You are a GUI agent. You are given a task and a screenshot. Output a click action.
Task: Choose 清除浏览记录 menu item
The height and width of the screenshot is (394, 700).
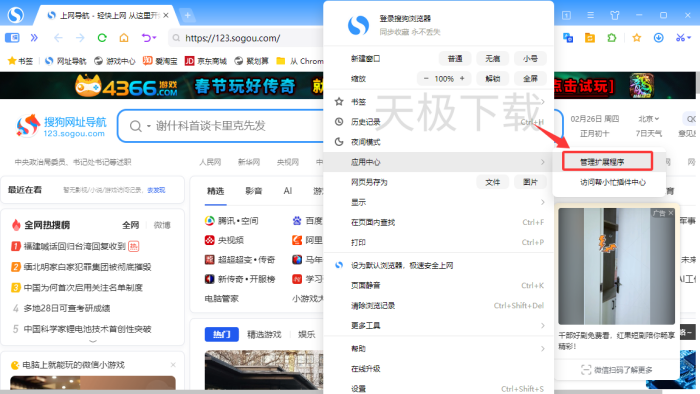click(438, 305)
